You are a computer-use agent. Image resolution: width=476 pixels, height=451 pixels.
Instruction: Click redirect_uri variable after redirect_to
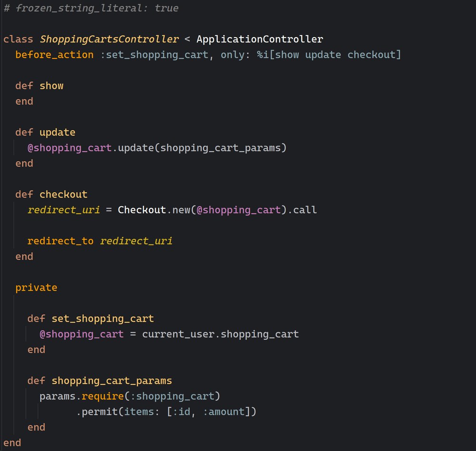[x=136, y=241]
